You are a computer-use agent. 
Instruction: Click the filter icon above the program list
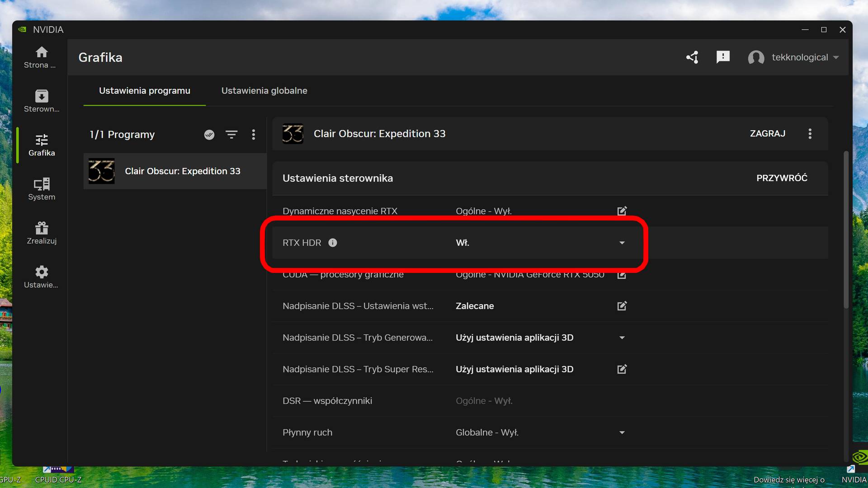pyautogui.click(x=231, y=134)
